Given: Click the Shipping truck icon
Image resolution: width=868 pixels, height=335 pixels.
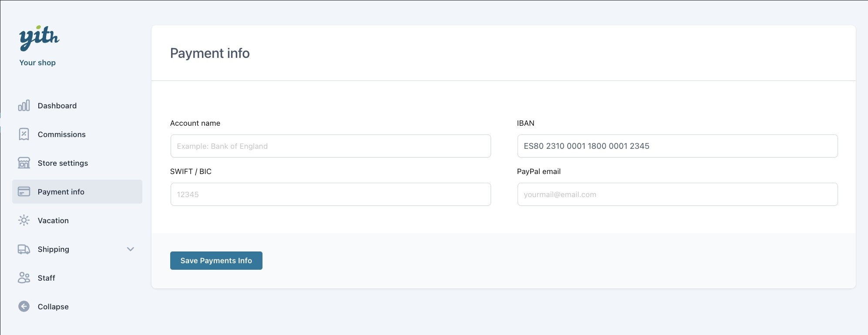Looking at the screenshot, I should (24, 249).
